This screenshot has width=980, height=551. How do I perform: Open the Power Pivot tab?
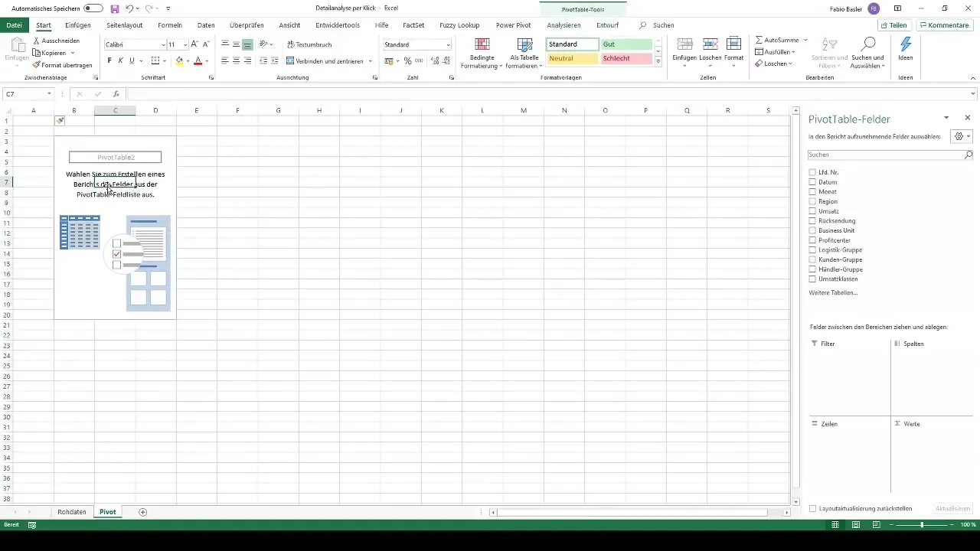pos(513,25)
